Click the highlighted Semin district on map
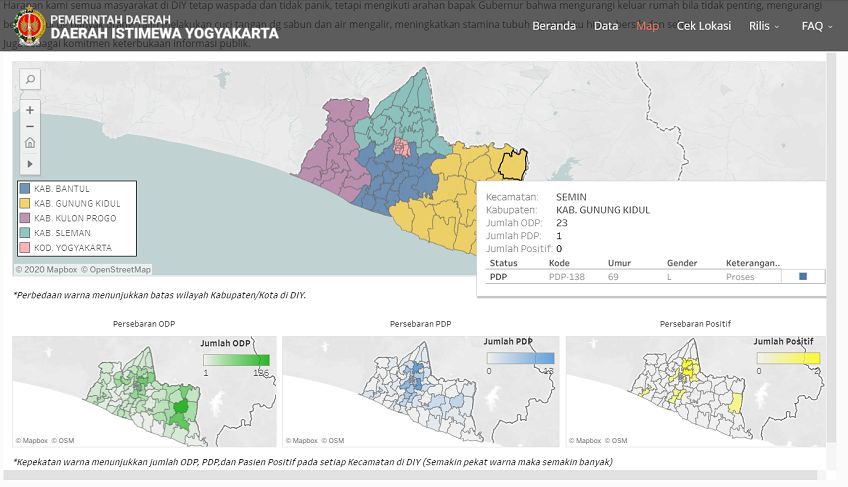The width and height of the screenshot is (848, 487). pyautogui.click(x=512, y=164)
